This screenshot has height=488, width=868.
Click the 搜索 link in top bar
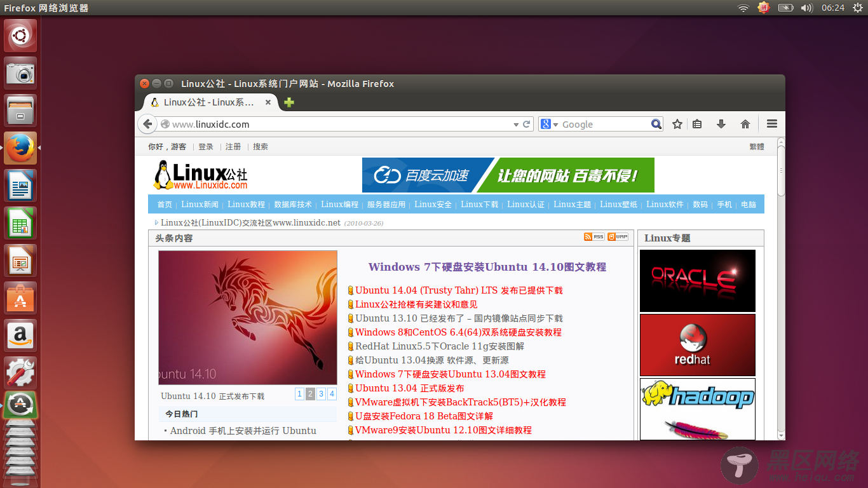[261, 147]
